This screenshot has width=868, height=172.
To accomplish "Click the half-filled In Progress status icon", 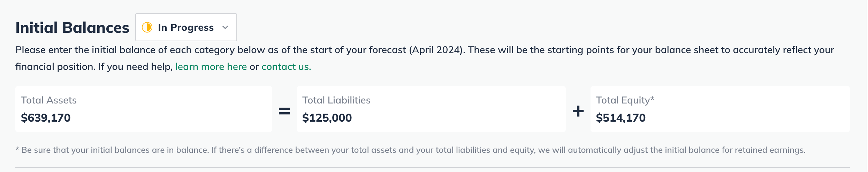I will pyautogui.click(x=147, y=27).
